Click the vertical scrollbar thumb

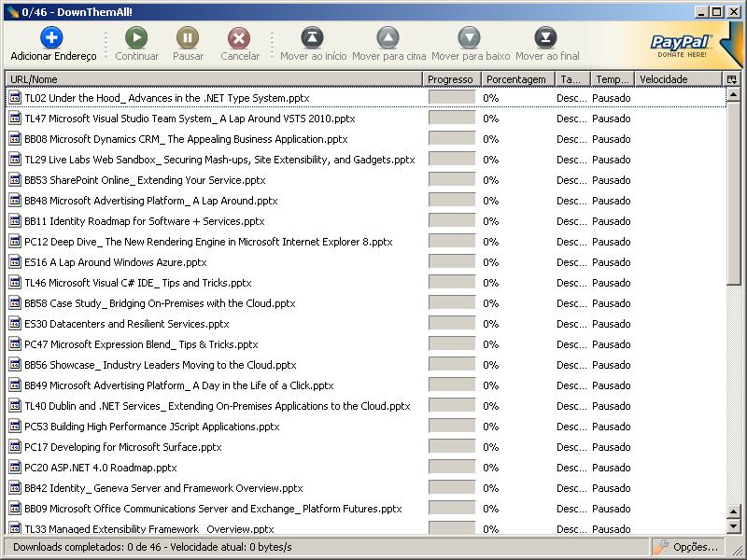[x=733, y=193]
